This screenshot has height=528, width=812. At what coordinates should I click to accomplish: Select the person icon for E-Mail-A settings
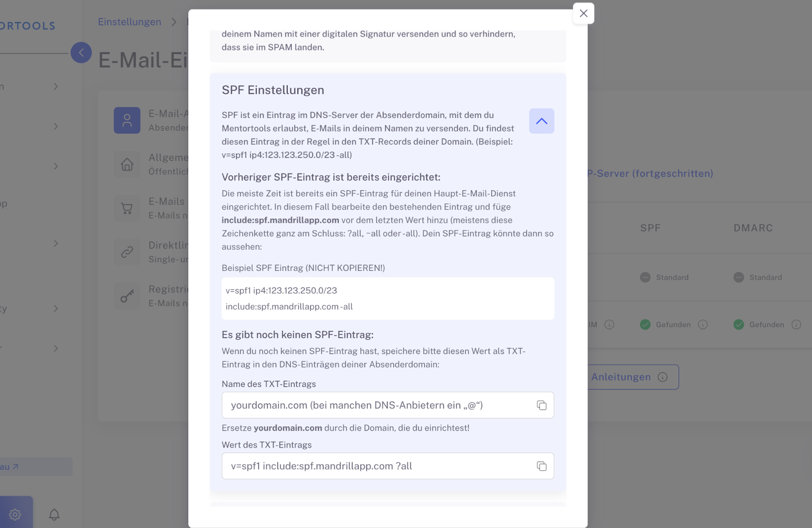pos(127,120)
